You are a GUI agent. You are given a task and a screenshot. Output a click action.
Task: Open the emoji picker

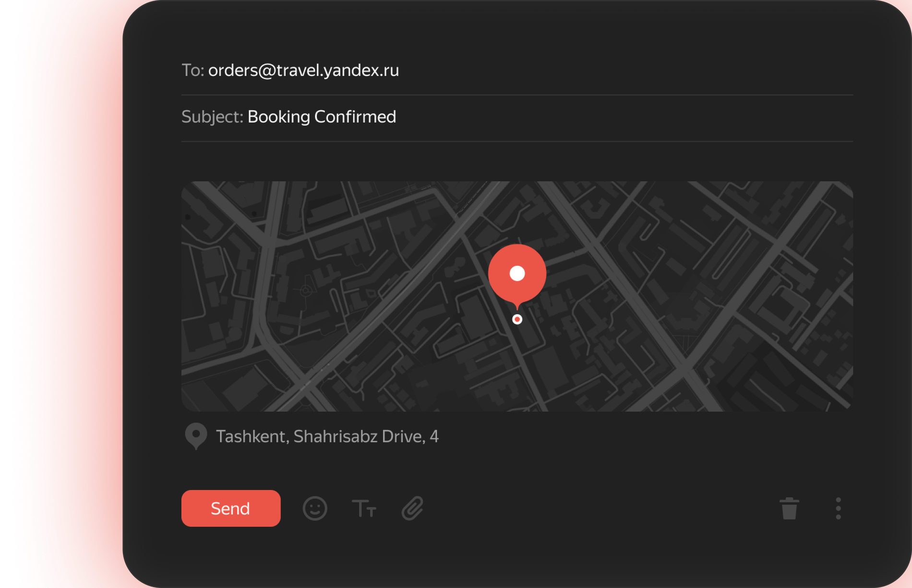[x=314, y=508]
